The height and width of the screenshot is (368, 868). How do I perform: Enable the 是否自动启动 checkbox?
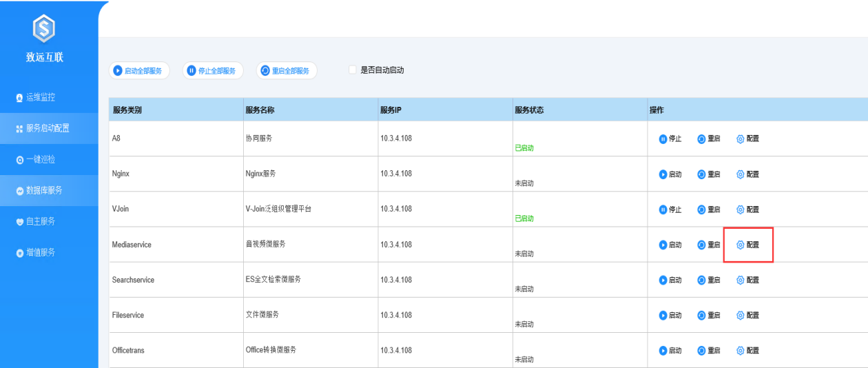(353, 70)
